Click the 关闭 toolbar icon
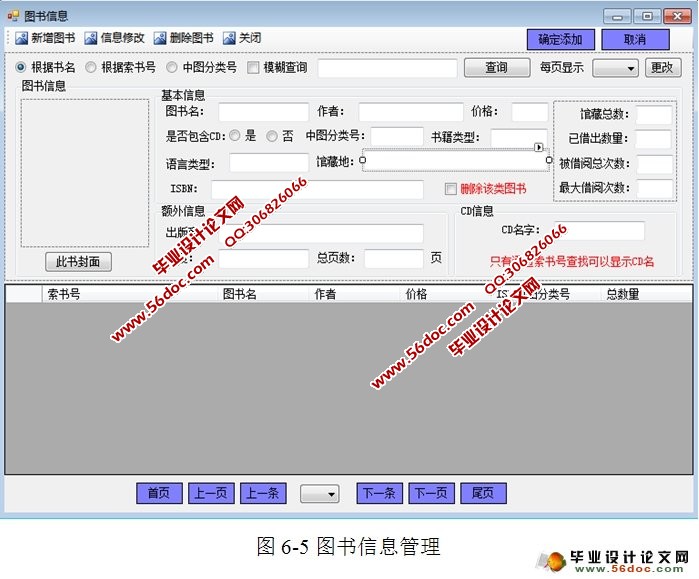The image size is (699, 579). click(x=229, y=38)
